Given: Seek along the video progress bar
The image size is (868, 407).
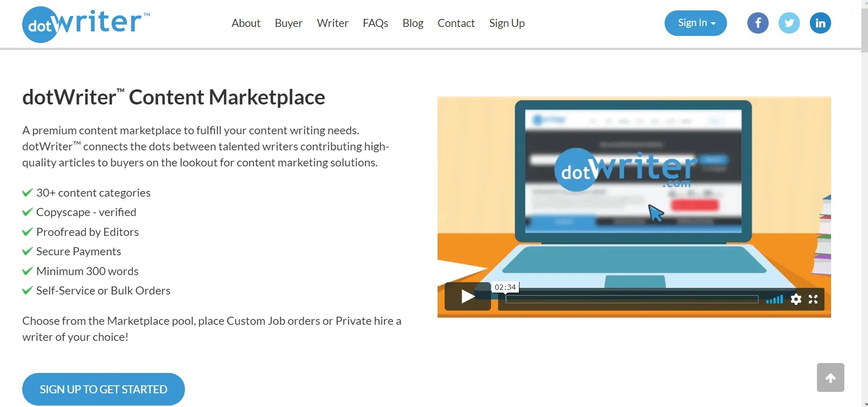Looking at the screenshot, I should [x=631, y=299].
